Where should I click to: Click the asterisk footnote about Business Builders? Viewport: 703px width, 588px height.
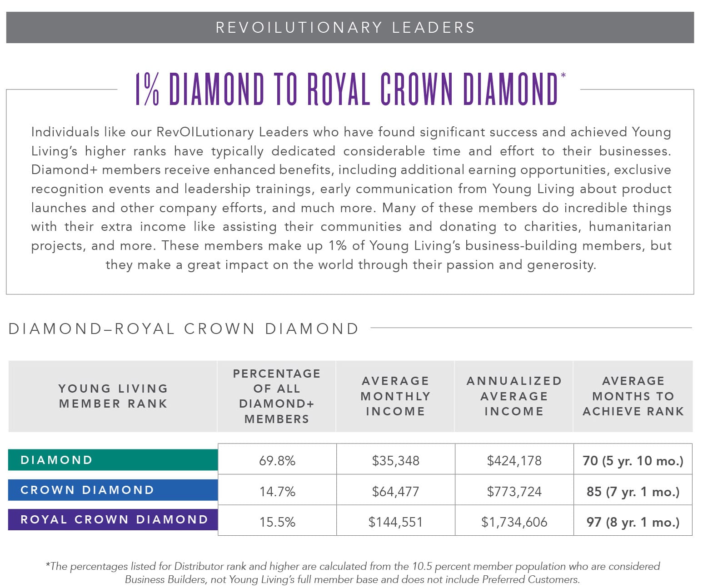click(352, 573)
